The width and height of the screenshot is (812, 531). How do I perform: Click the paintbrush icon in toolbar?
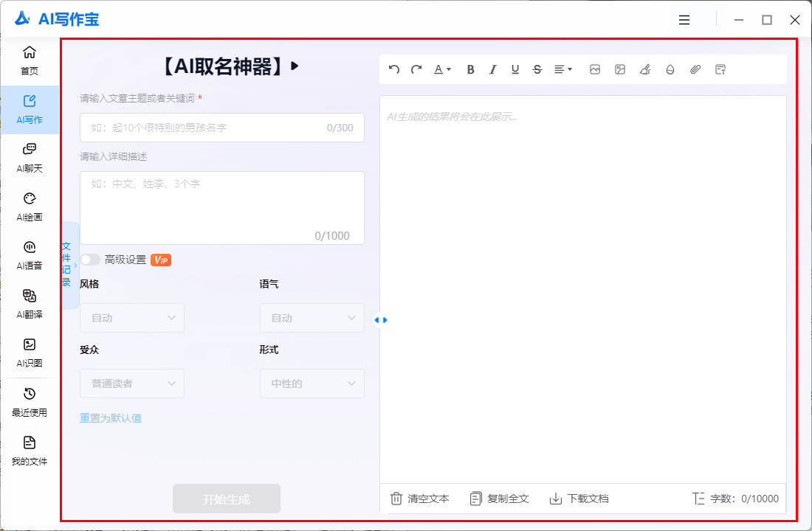pyautogui.click(x=645, y=69)
